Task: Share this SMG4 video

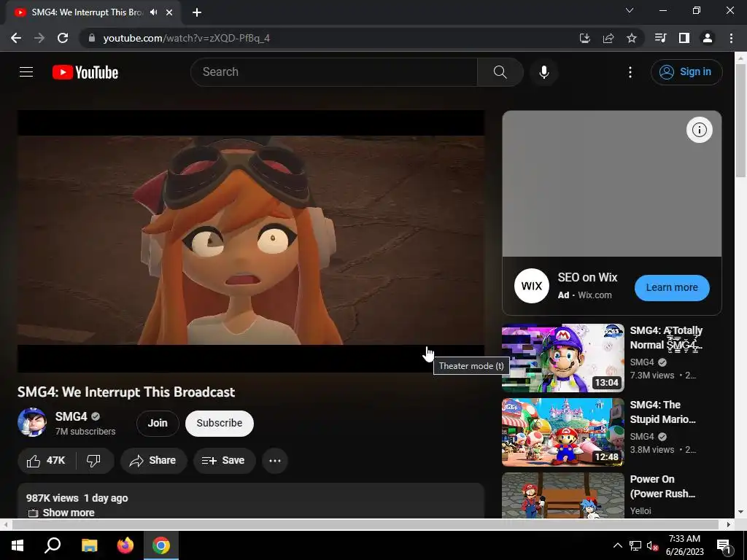Action: [x=153, y=461]
